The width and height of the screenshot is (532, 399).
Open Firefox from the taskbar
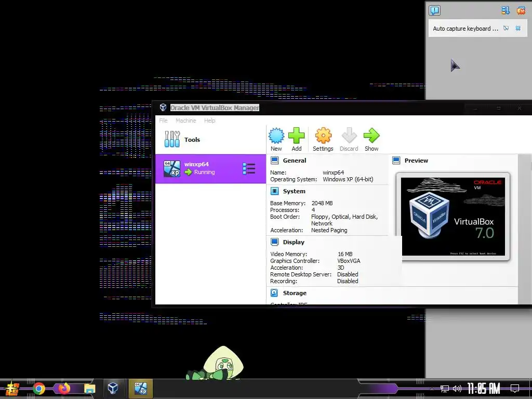[64, 388]
